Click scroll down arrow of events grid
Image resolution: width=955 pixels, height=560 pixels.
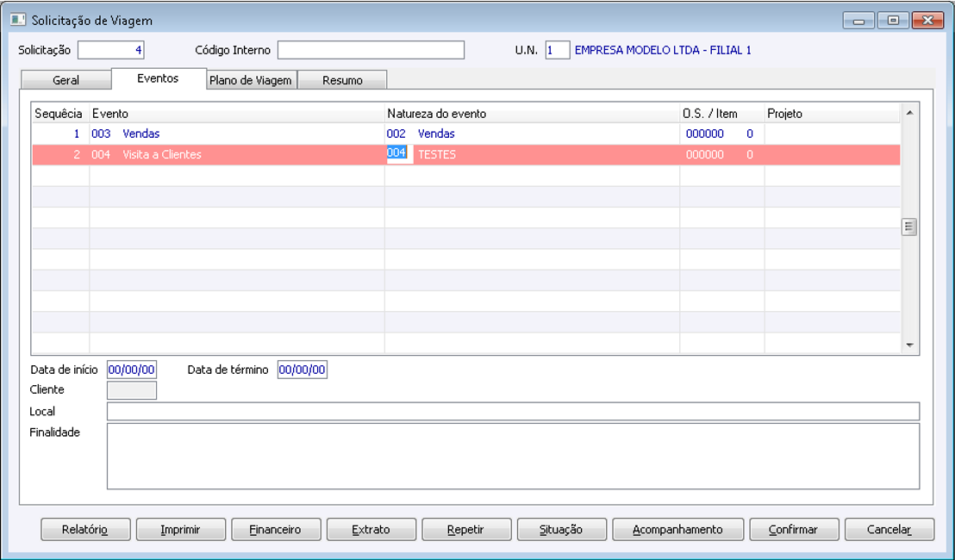909,345
